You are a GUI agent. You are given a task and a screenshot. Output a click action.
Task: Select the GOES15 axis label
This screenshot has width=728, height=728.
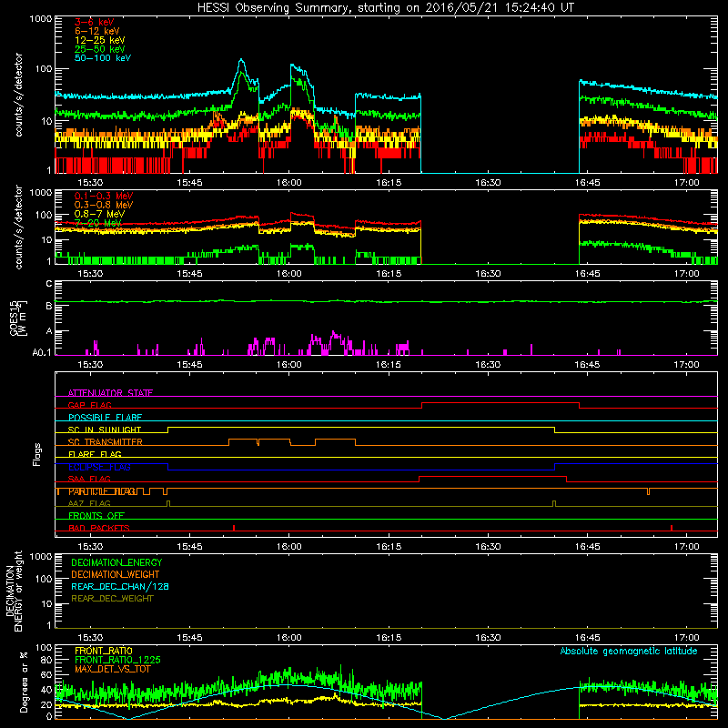17,318
